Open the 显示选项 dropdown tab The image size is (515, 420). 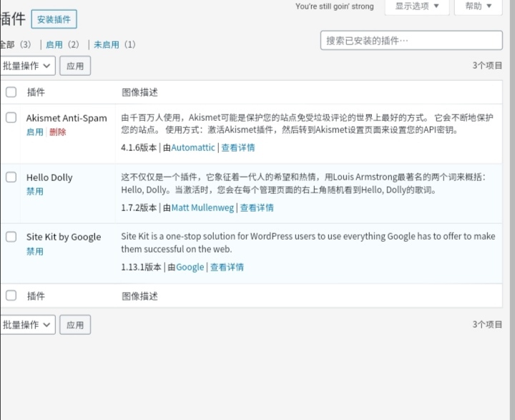click(x=417, y=6)
